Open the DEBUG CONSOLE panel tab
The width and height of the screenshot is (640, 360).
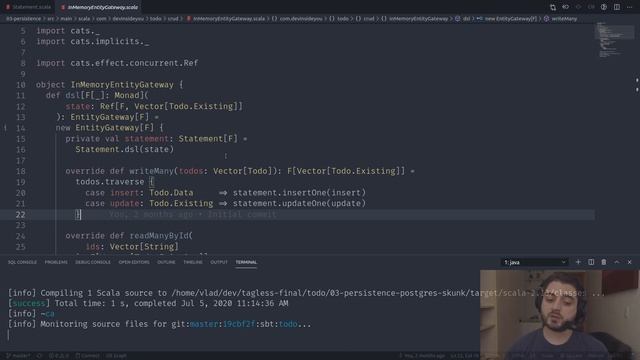click(x=93, y=262)
